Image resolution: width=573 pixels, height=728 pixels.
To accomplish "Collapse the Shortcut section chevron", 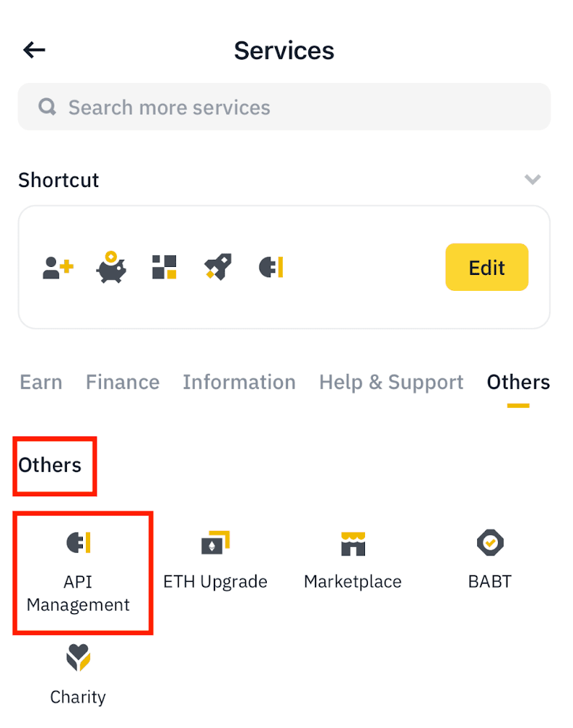I will pos(533,180).
